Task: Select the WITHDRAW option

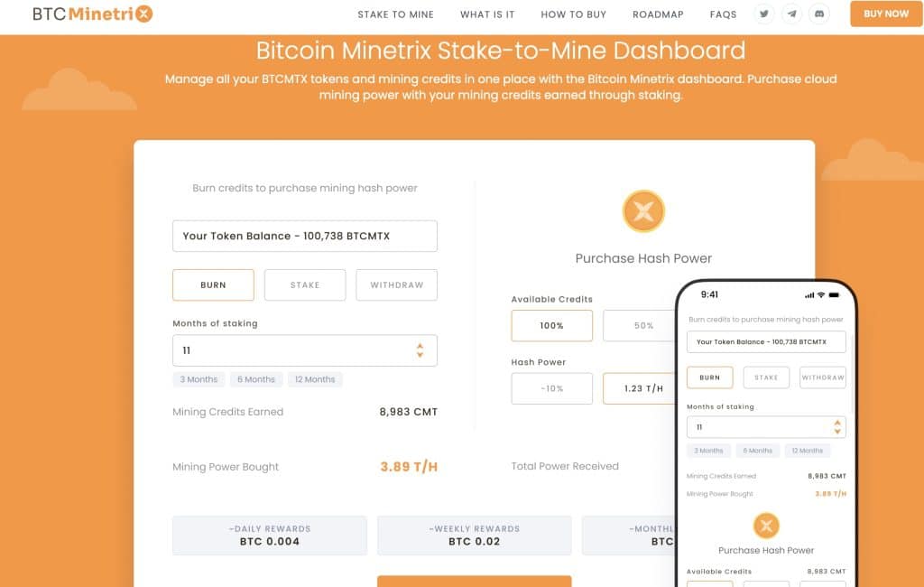Action: point(396,284)
